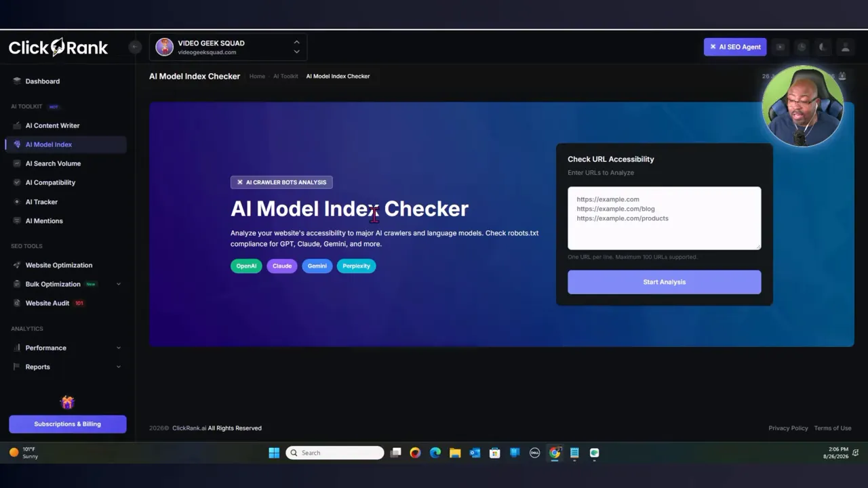
Task: Focus the URLs to analyze text area
Action: tap(665, 218)
